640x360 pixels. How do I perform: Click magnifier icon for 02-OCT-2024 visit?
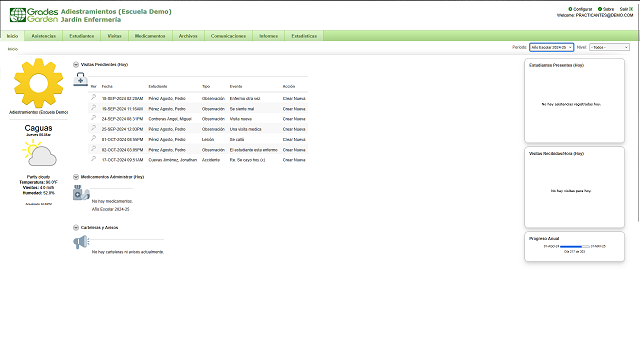[x=93, y=149]
